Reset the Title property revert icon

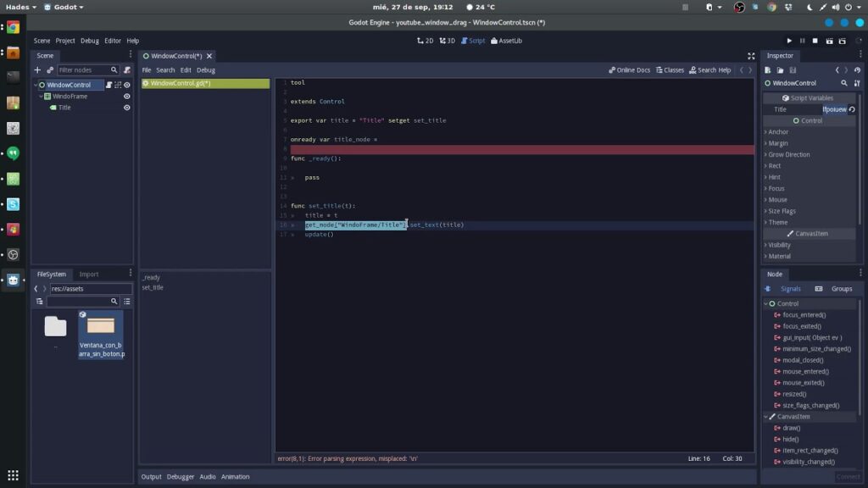pos(852,109)
